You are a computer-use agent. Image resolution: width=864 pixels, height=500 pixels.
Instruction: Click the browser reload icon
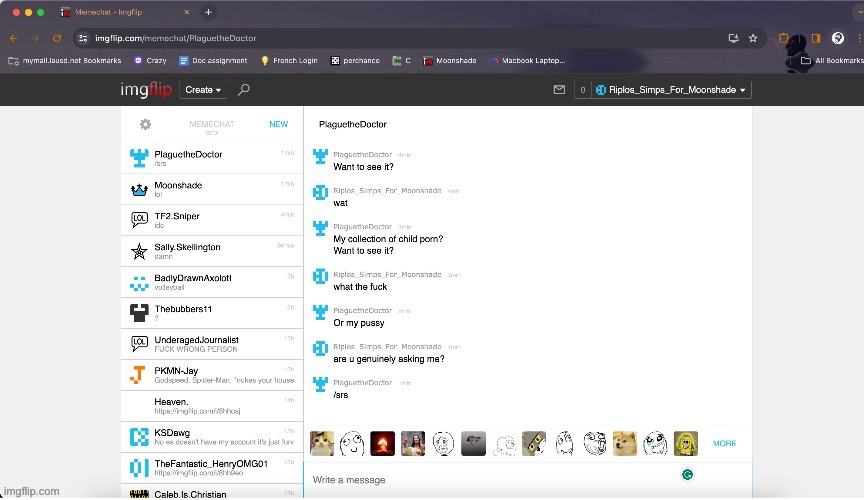(57, 38)
